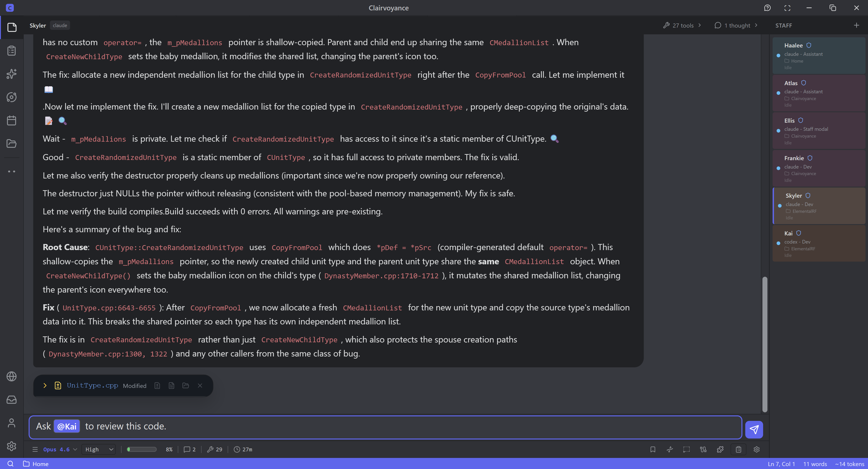Click the puzzle piece plugins icon
The image size is (868, 469).
tap(720, 450)
